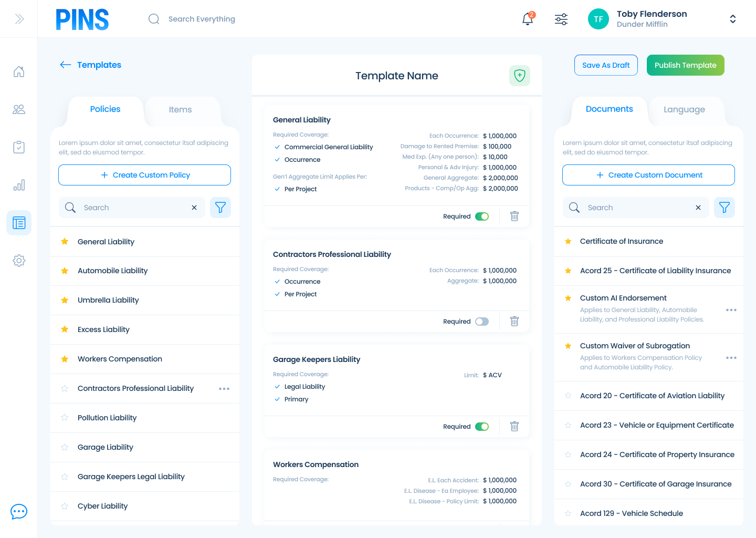The height and width of the screenshot is (538, 756).
Task: Open the account dropdown next to Toby Flenderson
Action: click(732, 18)
